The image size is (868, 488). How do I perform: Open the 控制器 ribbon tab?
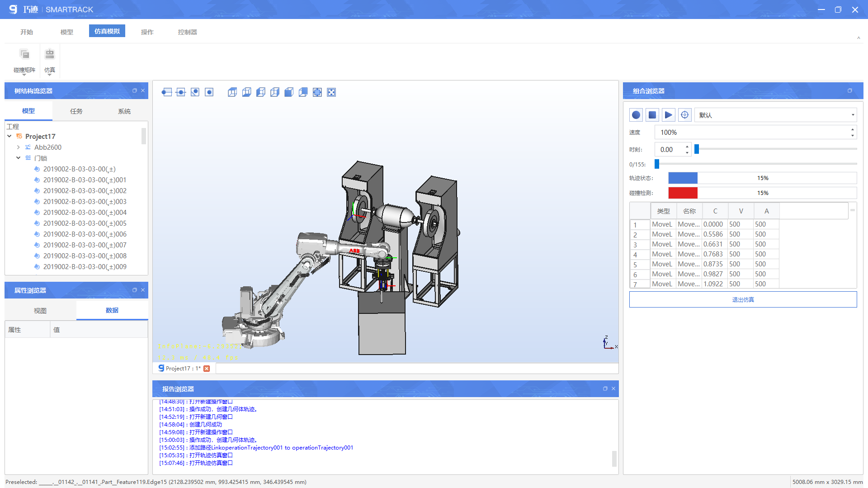coord(188,32)
